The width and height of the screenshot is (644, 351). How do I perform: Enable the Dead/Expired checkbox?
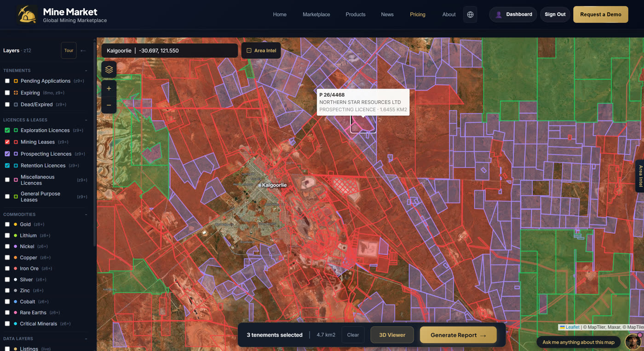click(7, 104)
